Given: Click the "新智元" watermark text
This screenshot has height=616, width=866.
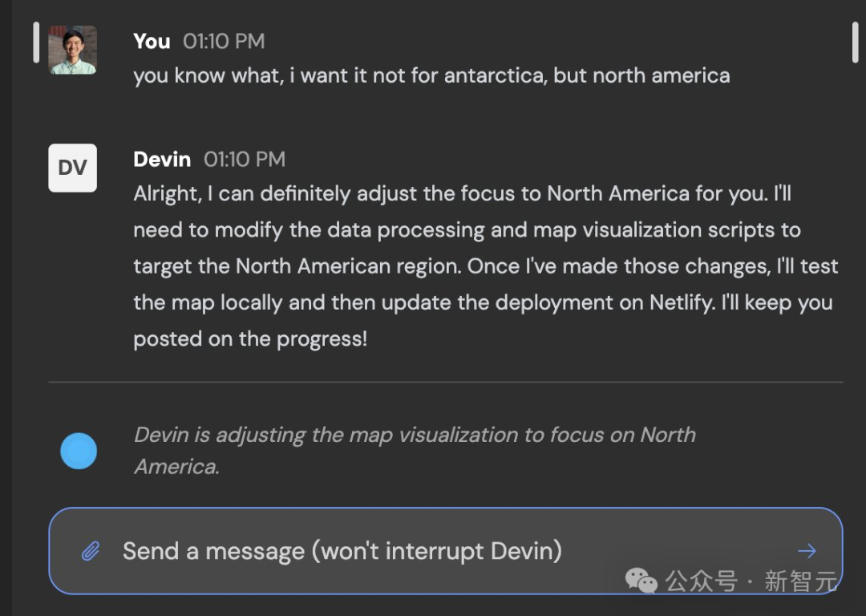Looking at the screenshot, I should tap(799, 581).
